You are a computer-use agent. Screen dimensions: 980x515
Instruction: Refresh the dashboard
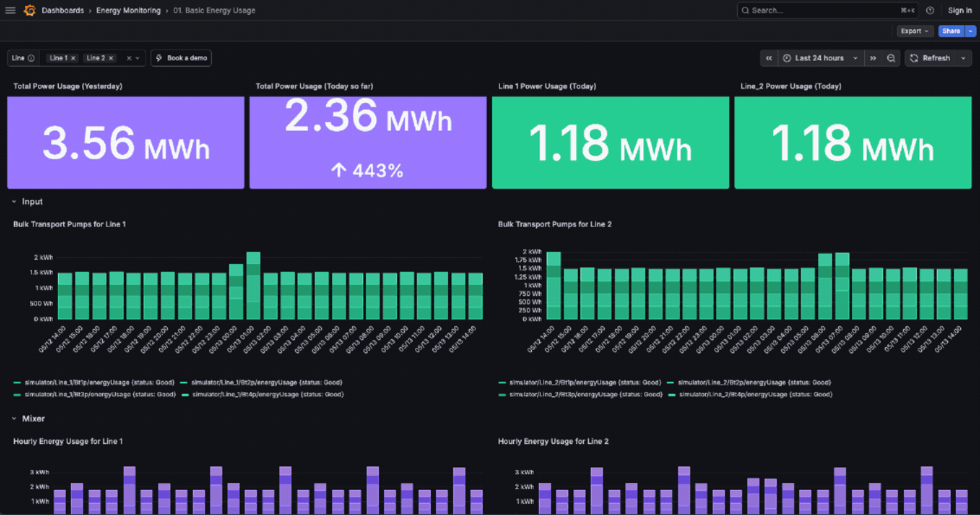(x=930, y=58)
